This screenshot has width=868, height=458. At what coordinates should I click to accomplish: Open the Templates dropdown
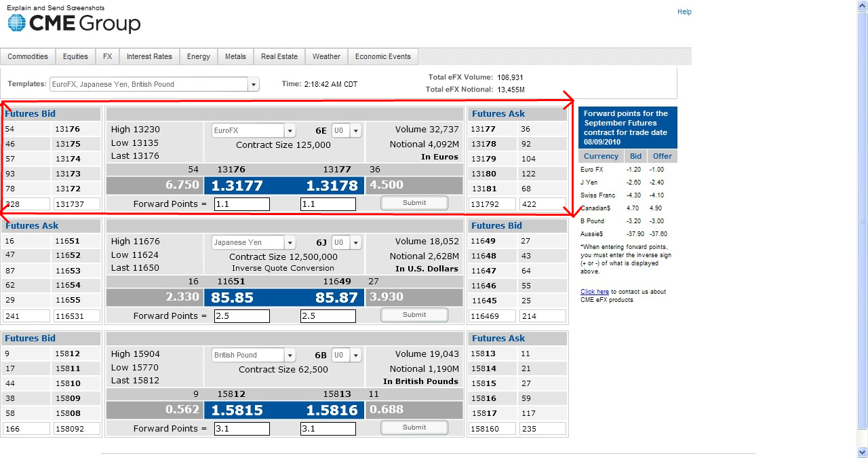(x=254, y=85)
